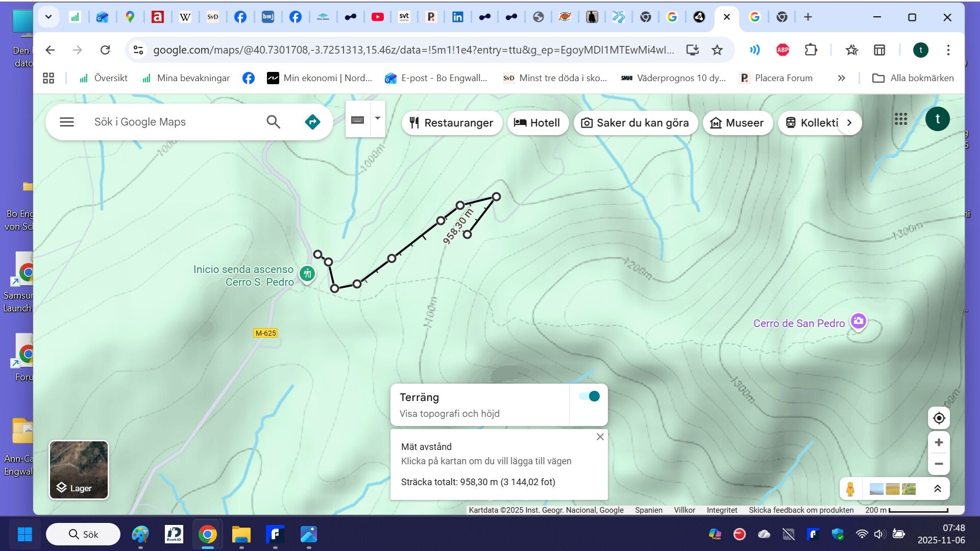Click the Cerro de San Pedro photo marker
The image size is (980, 551).
[x=859, y=321]
